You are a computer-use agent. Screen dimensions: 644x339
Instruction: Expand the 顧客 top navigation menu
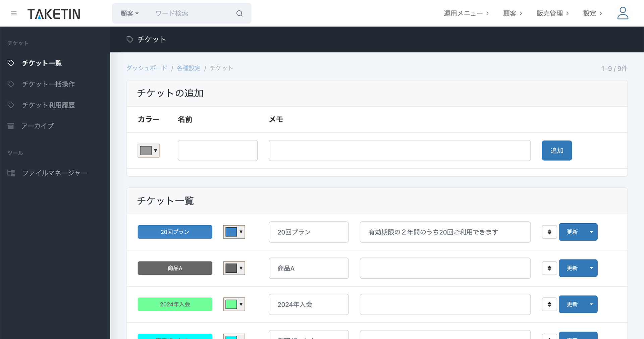(x=513, y=13)
